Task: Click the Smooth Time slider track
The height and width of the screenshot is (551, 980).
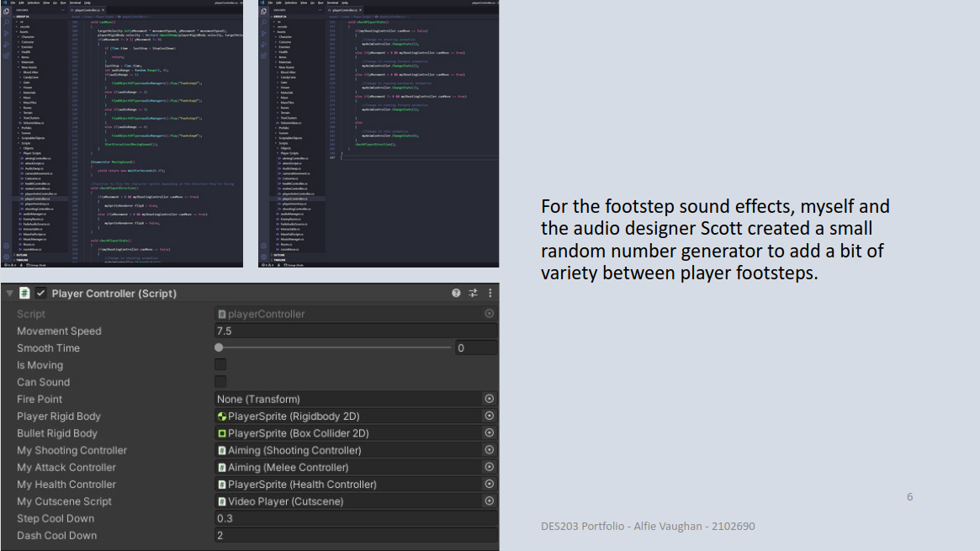Action: point(334,347)
